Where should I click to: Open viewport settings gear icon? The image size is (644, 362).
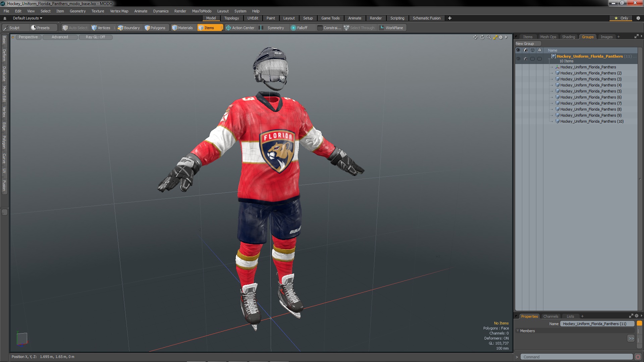click(x=501, y=37)
